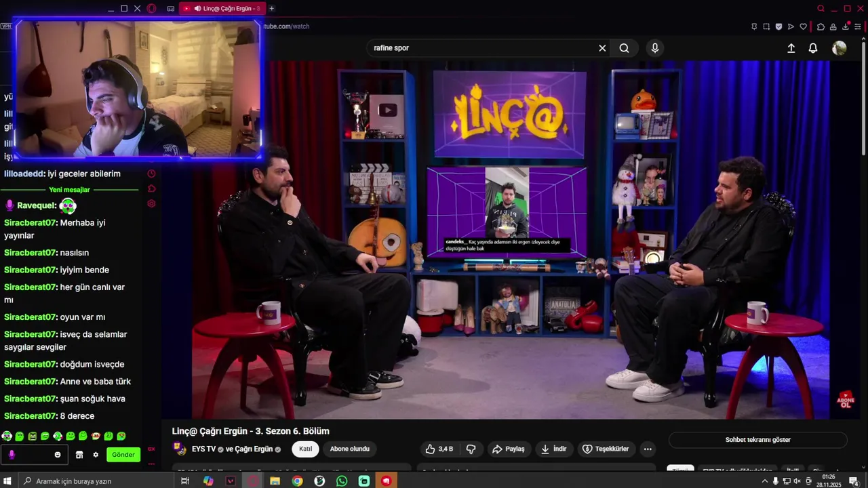Open Opera GX settings gear in sidebar
The height and width of the screenshot is (488, 868).
[x=151, y=203]
